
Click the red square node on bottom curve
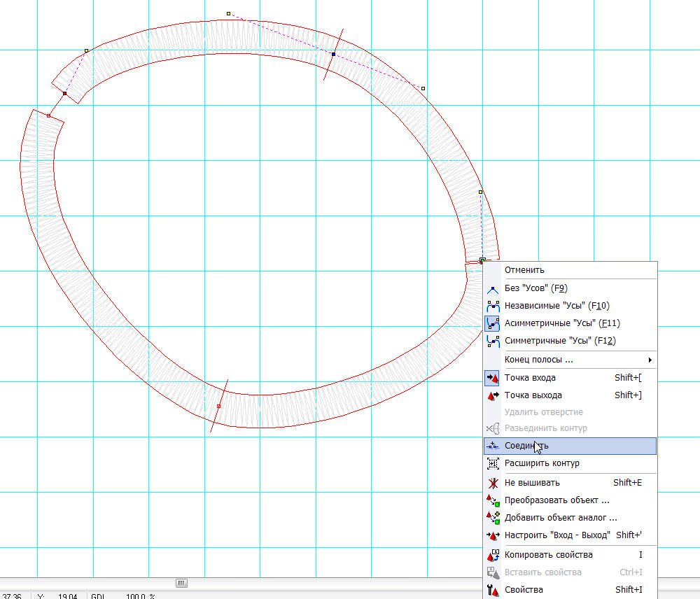pyautogui.click(x=219, y=406)
